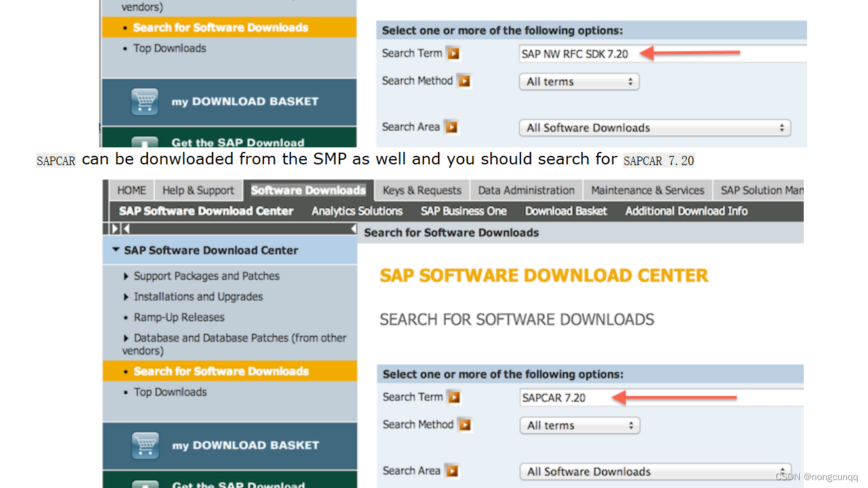Open the SAP Business One submenu item
This screenshot has height=488, width=868.
[x=464, y=211]
